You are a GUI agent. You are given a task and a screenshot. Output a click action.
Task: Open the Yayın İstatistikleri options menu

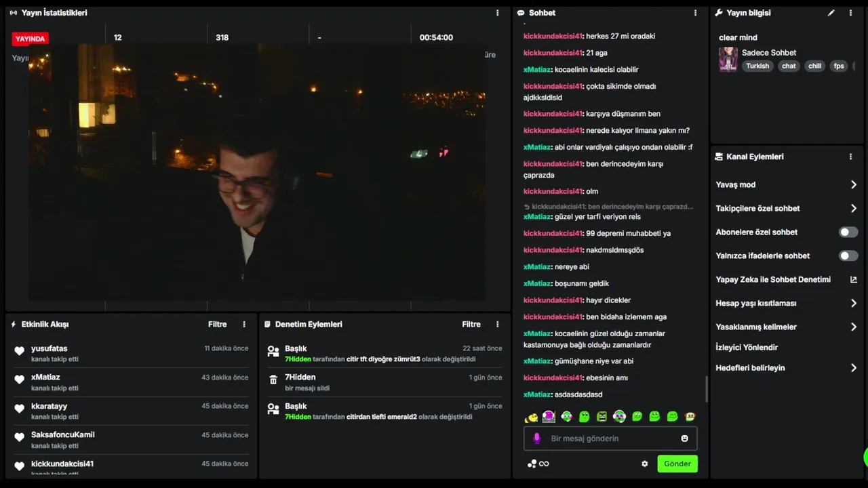[x=497, y=13]
